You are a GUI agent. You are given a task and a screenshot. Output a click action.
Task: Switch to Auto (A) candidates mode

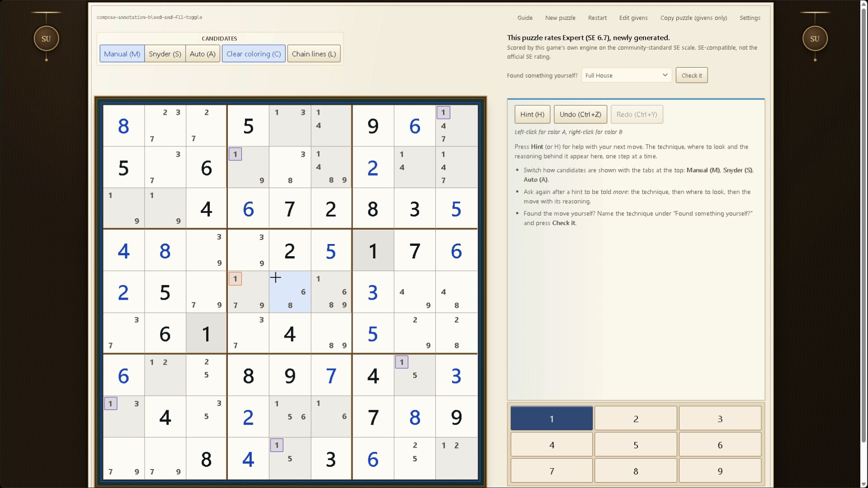203,54
